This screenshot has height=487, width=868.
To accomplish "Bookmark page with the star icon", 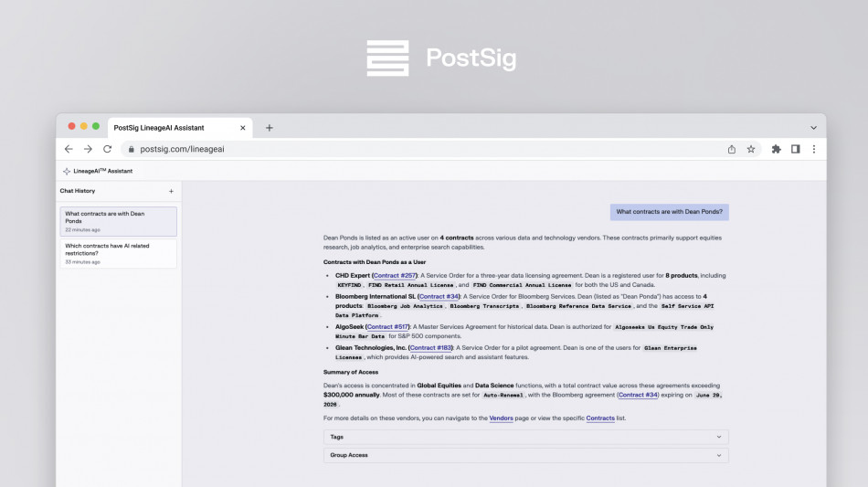I will 751,149.
